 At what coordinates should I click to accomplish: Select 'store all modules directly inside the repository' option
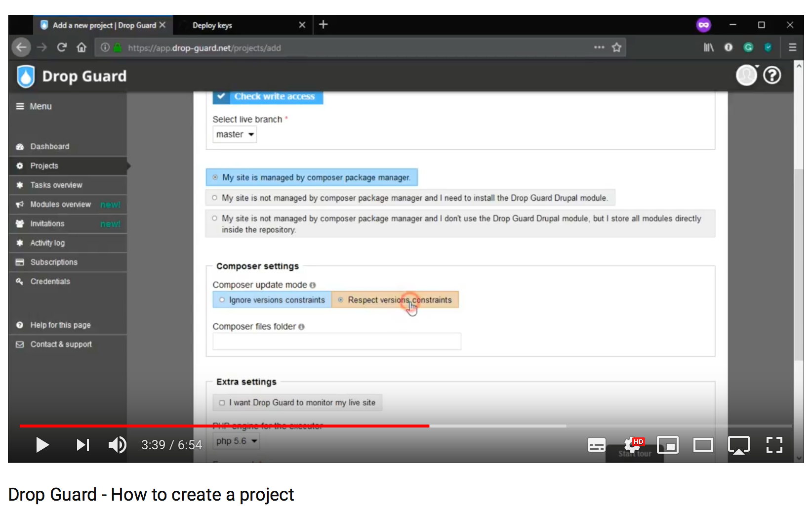click(x=460, y=224)
